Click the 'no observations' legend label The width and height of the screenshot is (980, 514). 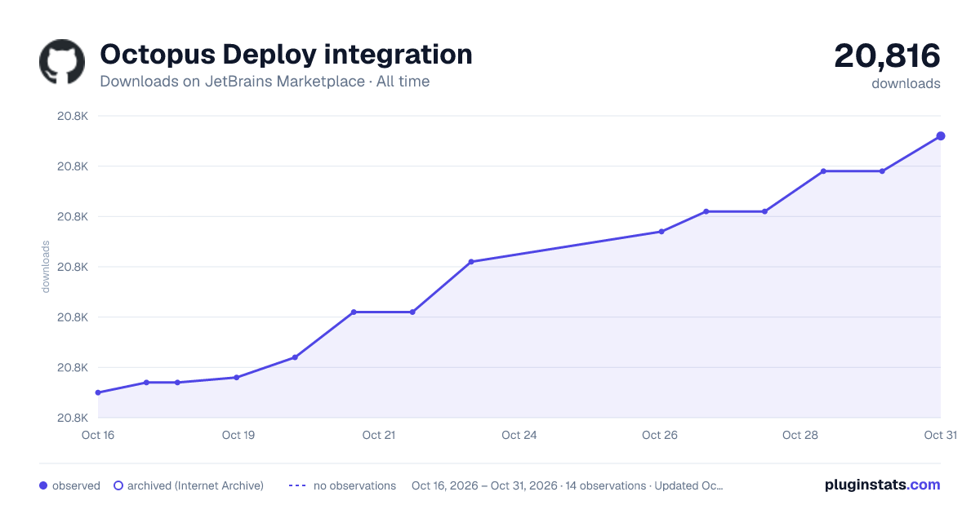[354, 485]
